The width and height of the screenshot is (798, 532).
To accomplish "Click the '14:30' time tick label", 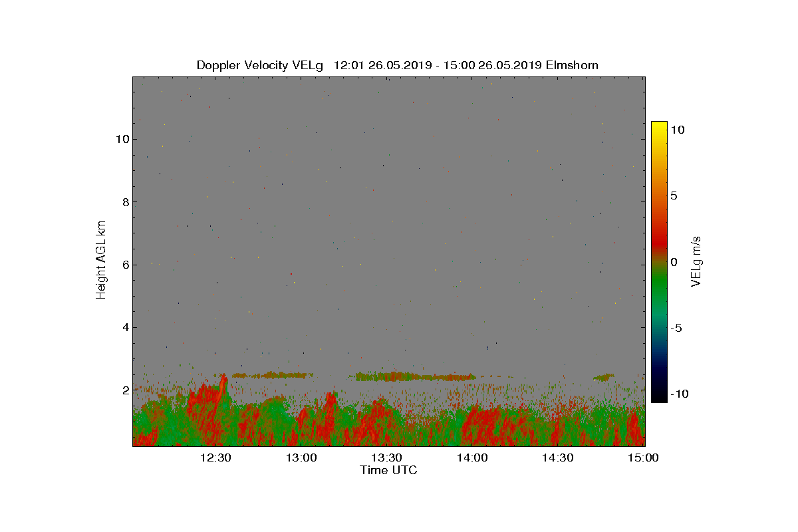I will (x=558, y=458).
